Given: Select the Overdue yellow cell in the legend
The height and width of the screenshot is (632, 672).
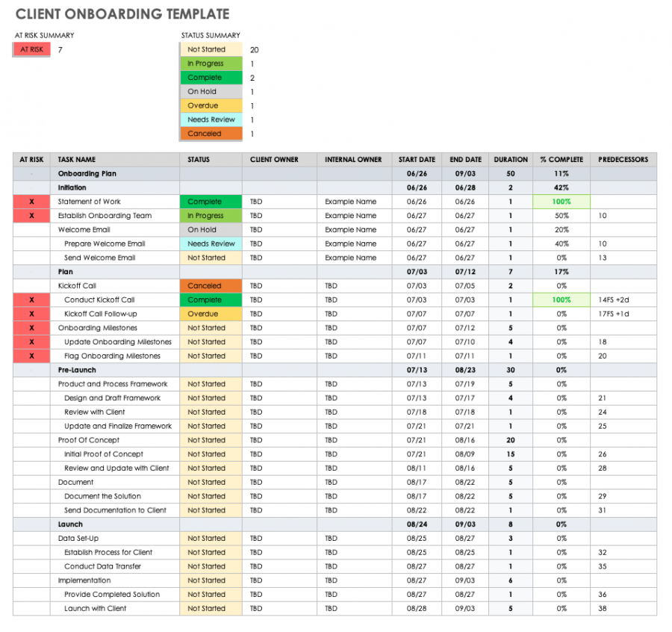Looking at the screenshot, I should 210,105.
